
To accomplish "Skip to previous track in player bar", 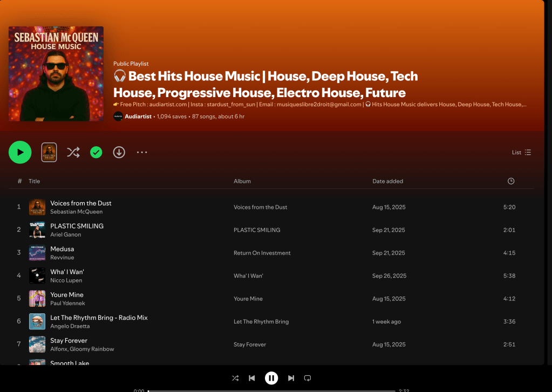I will [x=251, y=379].
